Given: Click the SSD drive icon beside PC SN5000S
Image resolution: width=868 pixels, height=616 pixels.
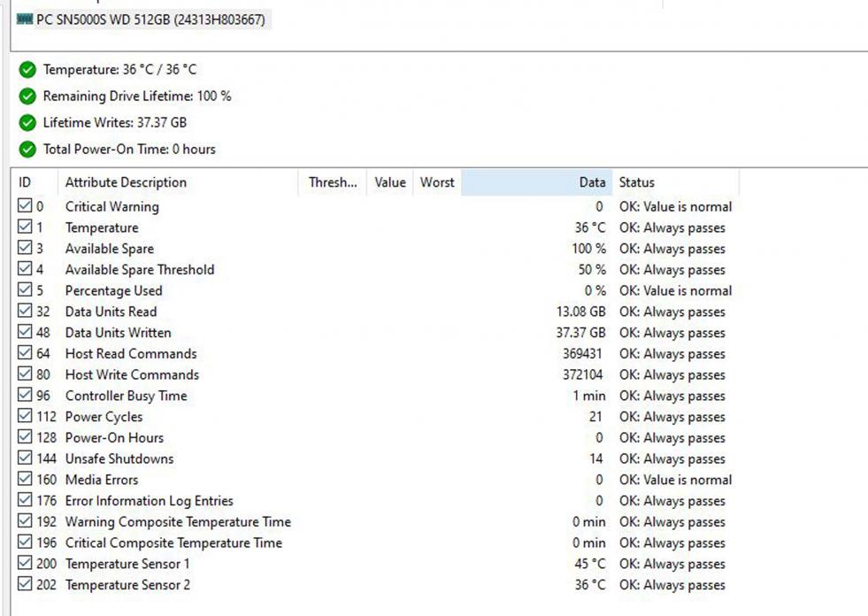Looking at the screenshot, I should click(x=25, y=19).
